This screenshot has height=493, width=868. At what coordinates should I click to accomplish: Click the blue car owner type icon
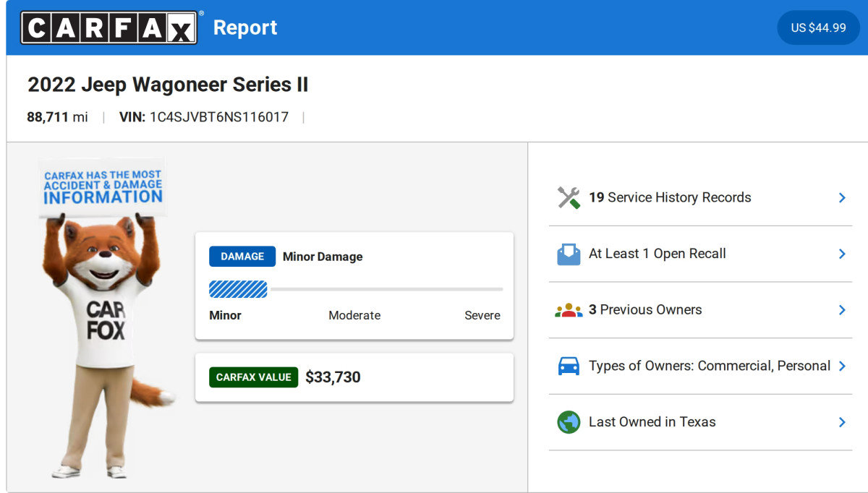(569, 366)
